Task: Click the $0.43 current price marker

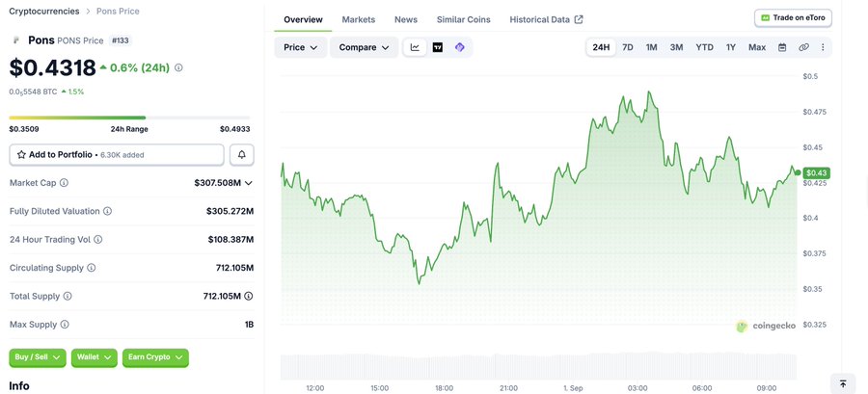Action: 816,173
